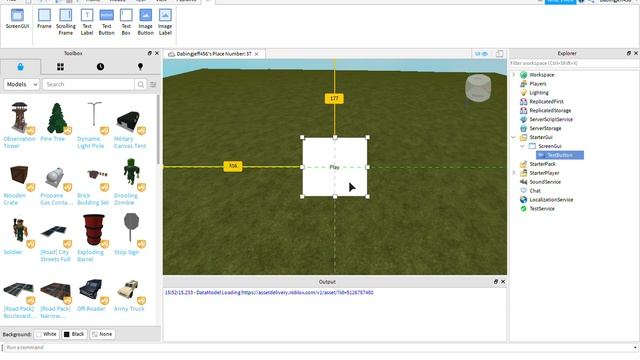640x360 pixels.
Task: Select StarterPack in the Explorer
Action: 542,164
